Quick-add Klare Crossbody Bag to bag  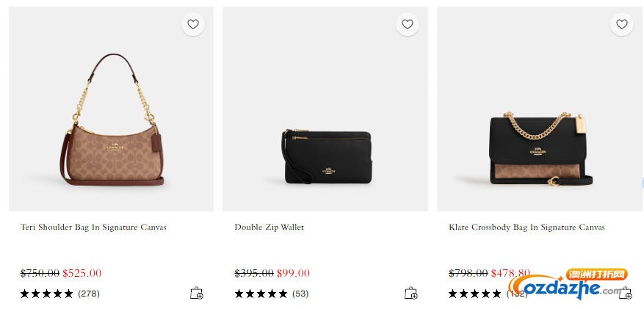click(626, 294)
